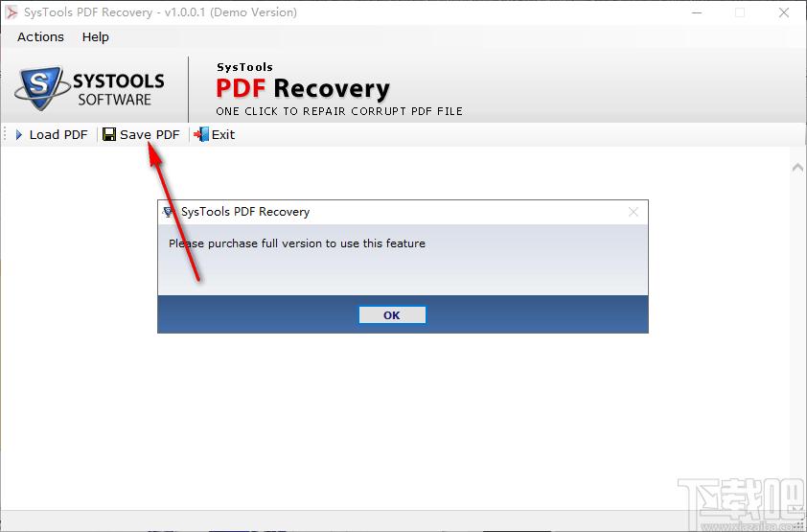
Task: Click the Load PDF triangle arrow icon
Action: [19, 135]
